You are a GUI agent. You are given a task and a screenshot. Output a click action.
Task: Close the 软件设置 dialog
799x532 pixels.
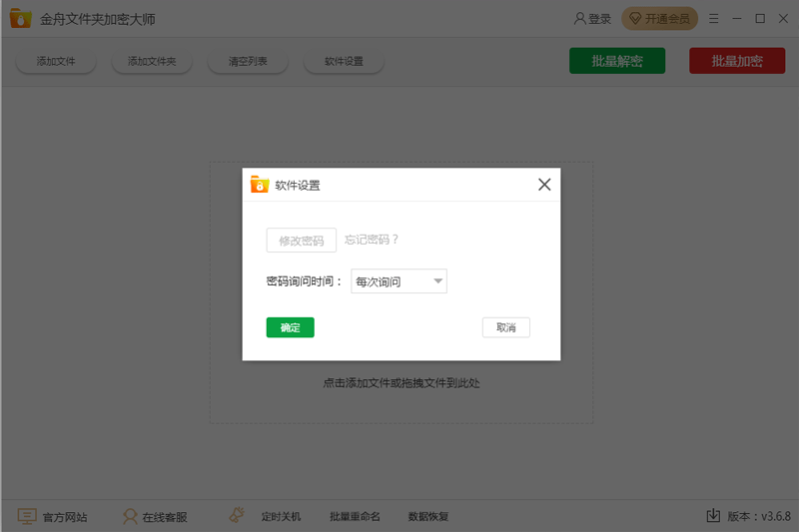click(x=544, y=185)
